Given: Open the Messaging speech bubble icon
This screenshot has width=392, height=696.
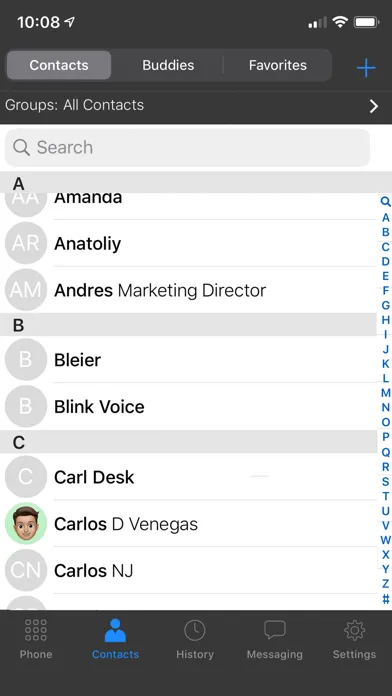Looking at the screenshot, I should 274,630.
